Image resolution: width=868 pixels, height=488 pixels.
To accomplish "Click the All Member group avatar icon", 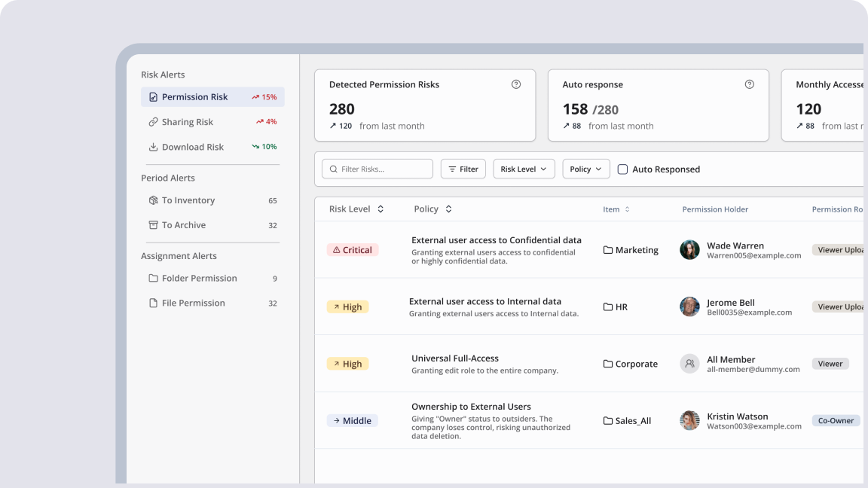I will click(689, 364).
